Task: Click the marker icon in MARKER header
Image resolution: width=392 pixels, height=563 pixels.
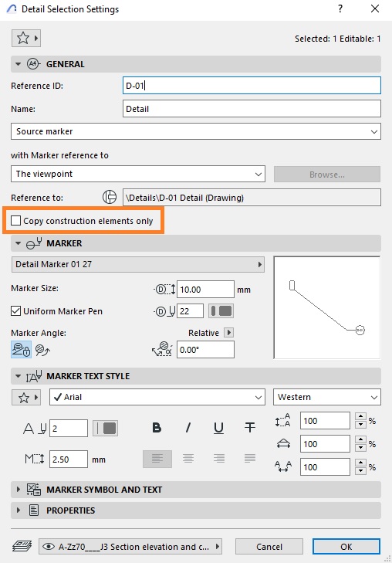Action: click(34, 243)
